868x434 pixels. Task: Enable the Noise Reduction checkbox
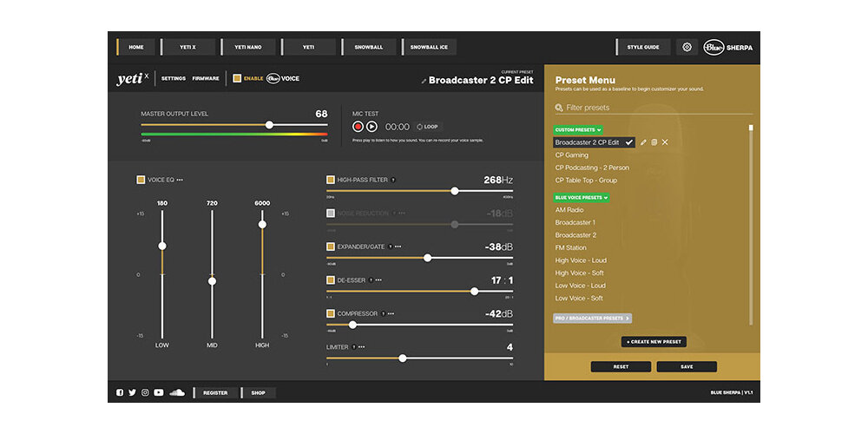(x=331, y=214)
